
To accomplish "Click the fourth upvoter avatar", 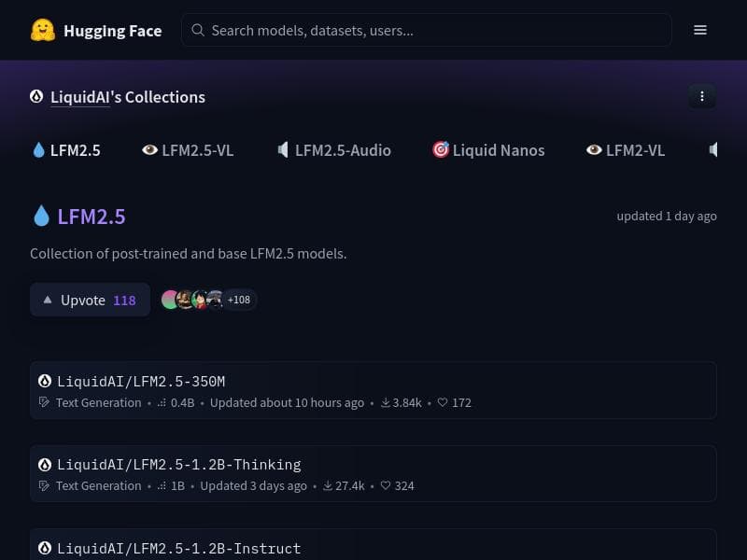I will click(x=215, y=300).
